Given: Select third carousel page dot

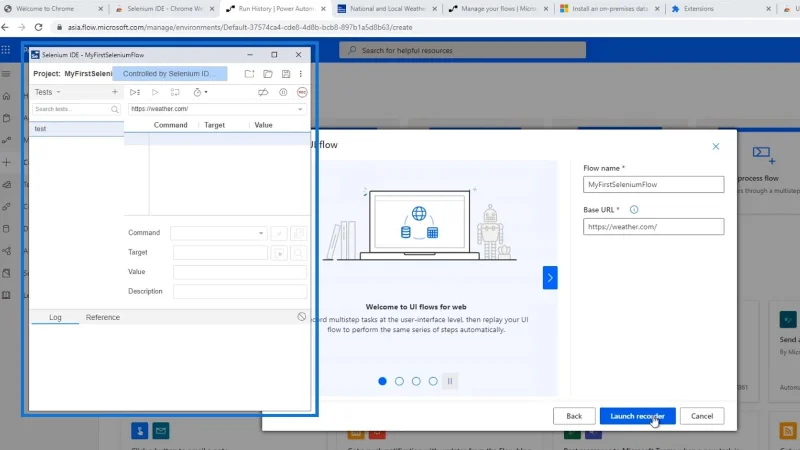Looking at the screenshot, I should (x=416, y=381).
